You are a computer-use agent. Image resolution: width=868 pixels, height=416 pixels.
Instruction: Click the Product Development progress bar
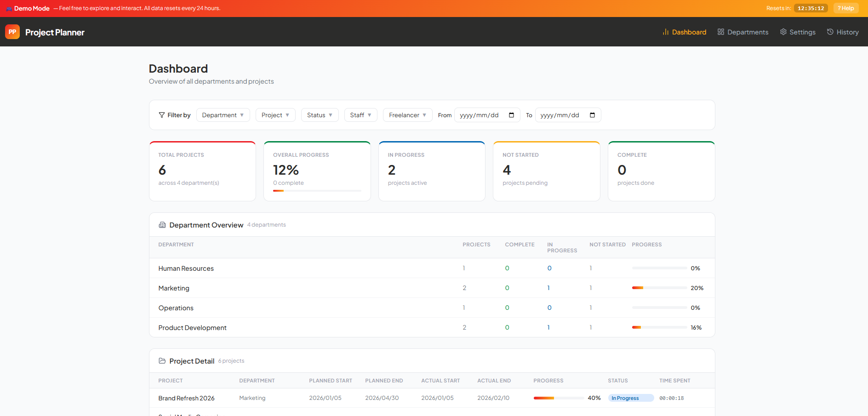click(659, 327)
